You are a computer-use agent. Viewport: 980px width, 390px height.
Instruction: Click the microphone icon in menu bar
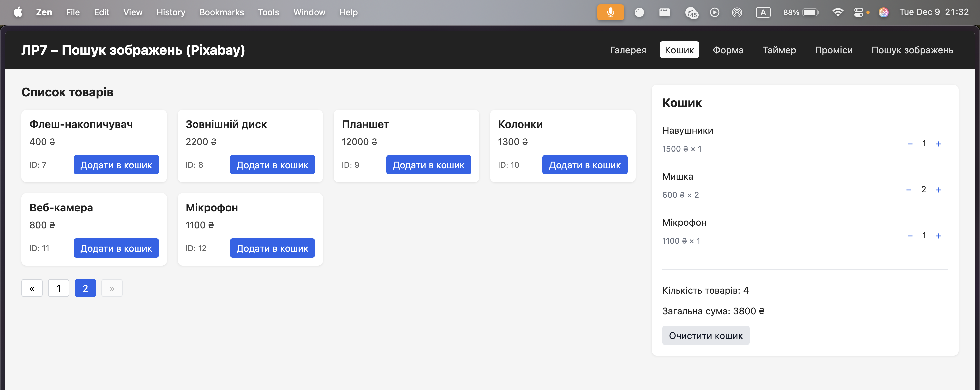(610, 12)
